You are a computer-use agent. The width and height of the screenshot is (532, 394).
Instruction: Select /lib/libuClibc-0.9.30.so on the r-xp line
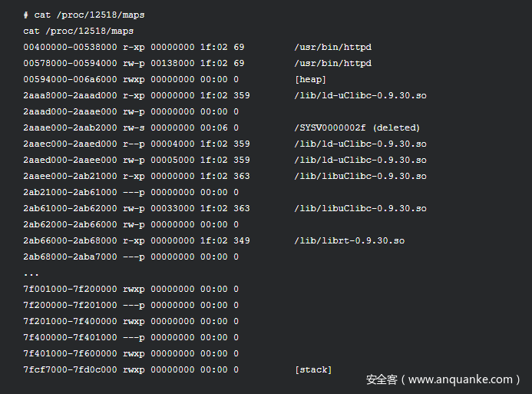tap(361, 176)
